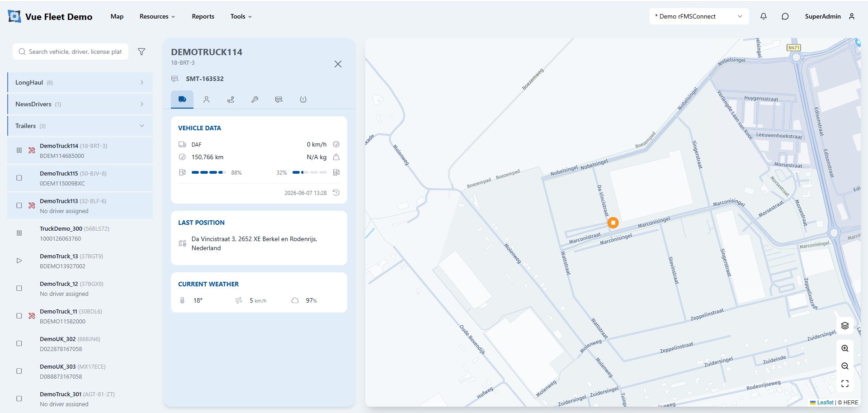Click the play status icon of DemoTruck_13
The image size is (868, 413).
19,261
